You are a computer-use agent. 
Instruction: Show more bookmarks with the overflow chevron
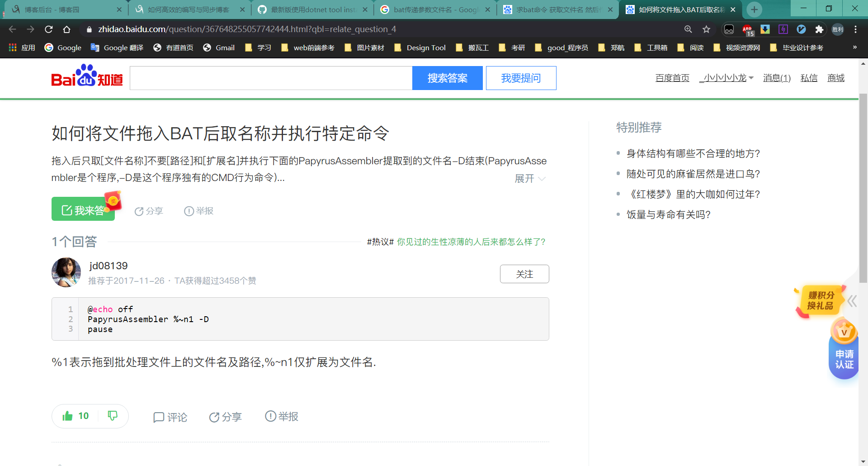click(x=854, y=48)
